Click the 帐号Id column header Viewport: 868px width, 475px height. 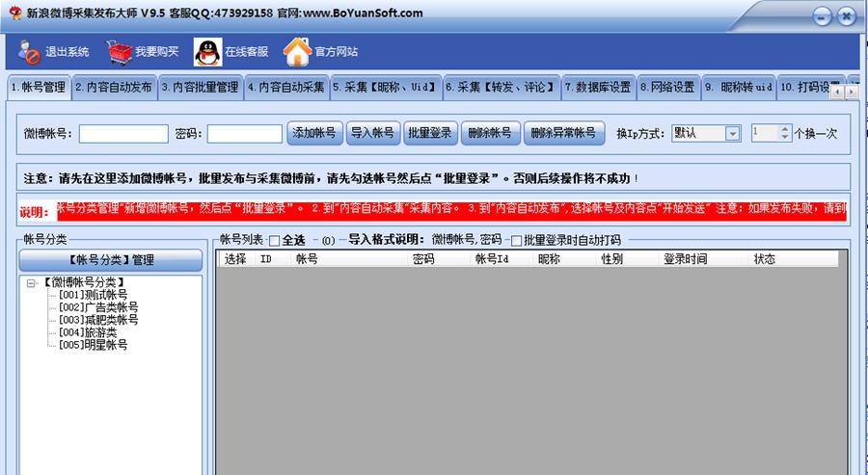coord(502,259)
